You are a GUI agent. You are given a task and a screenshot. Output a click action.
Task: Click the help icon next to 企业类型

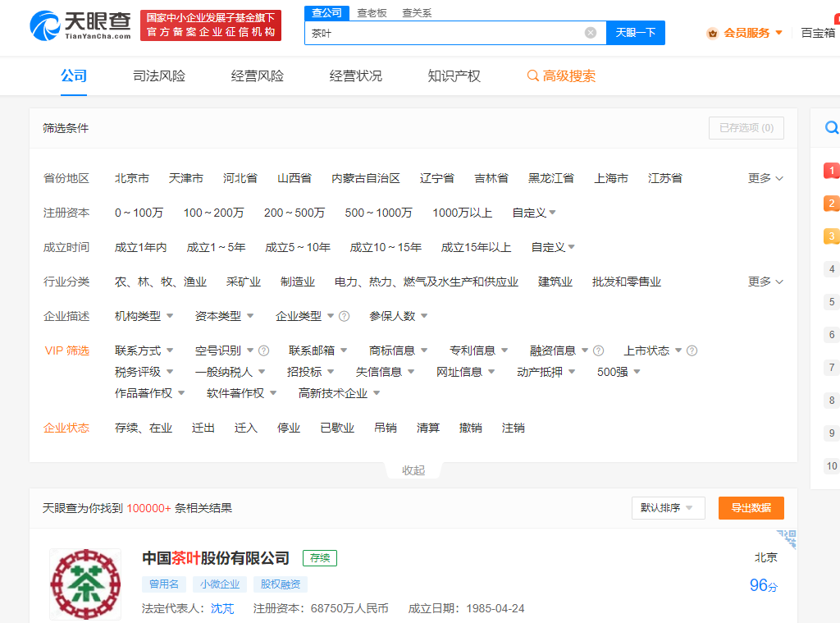(x=340, y=315)
